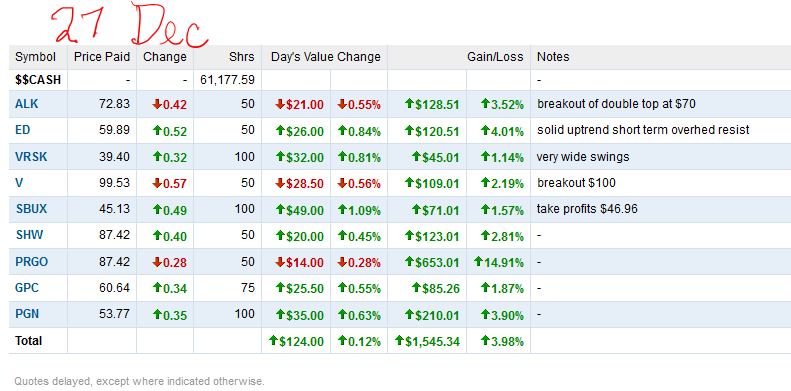This screenshot has height=391, width=791.
Task: Click red down arrow beside V's $28.50
Action: tap(280, 184)
